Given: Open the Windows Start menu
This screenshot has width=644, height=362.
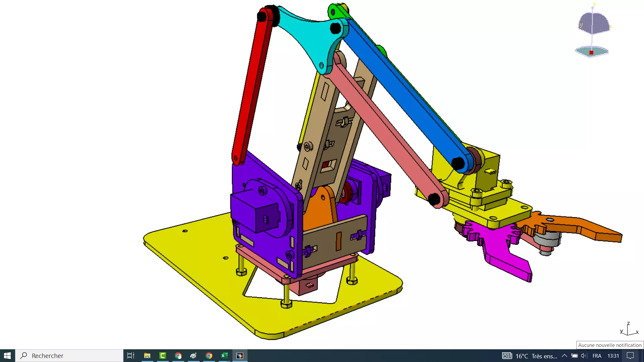Looking at the screenshot, I should point(7,356).
